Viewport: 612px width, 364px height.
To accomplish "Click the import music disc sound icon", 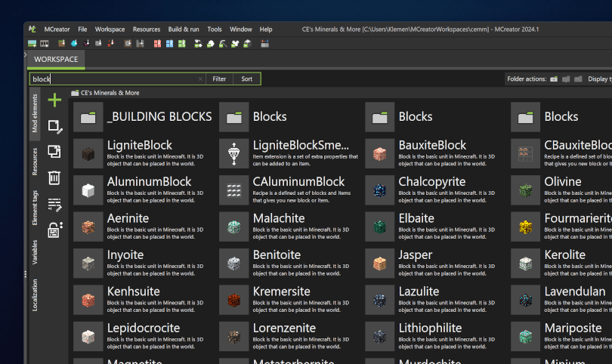I will (x=86, y=43).
